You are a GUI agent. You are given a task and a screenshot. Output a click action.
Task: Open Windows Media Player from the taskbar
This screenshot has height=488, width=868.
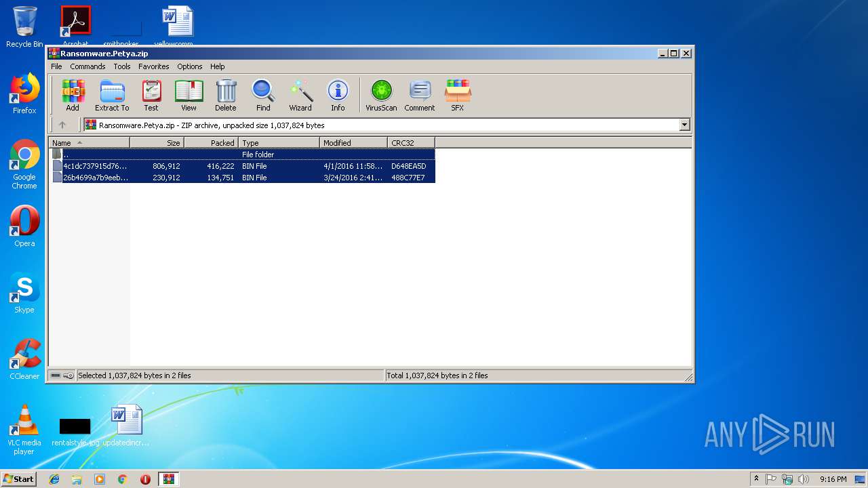point(100,479)
